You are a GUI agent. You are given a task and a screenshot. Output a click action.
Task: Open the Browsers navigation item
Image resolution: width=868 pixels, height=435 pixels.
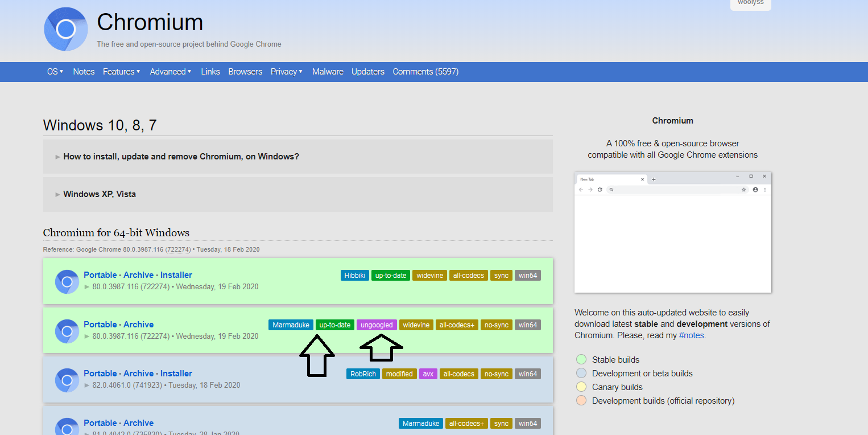pyautogui.click(x=245, y=72)
